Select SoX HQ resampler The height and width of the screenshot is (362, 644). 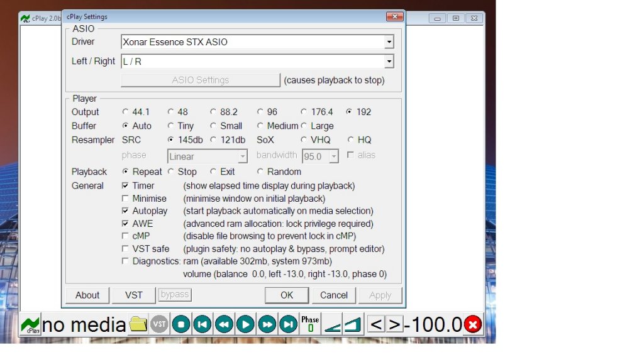pyautogui.click(x=359, y=140)
